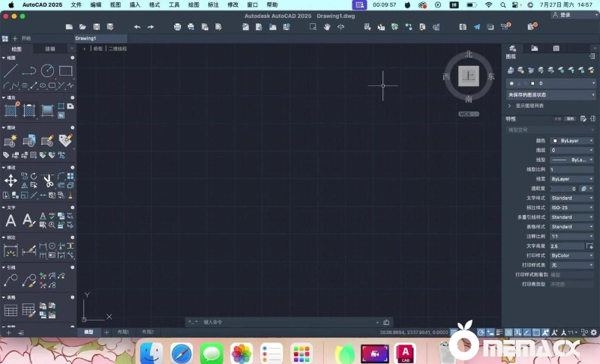Click the Pan hand tool in toolbar

(x=327, y=27)
